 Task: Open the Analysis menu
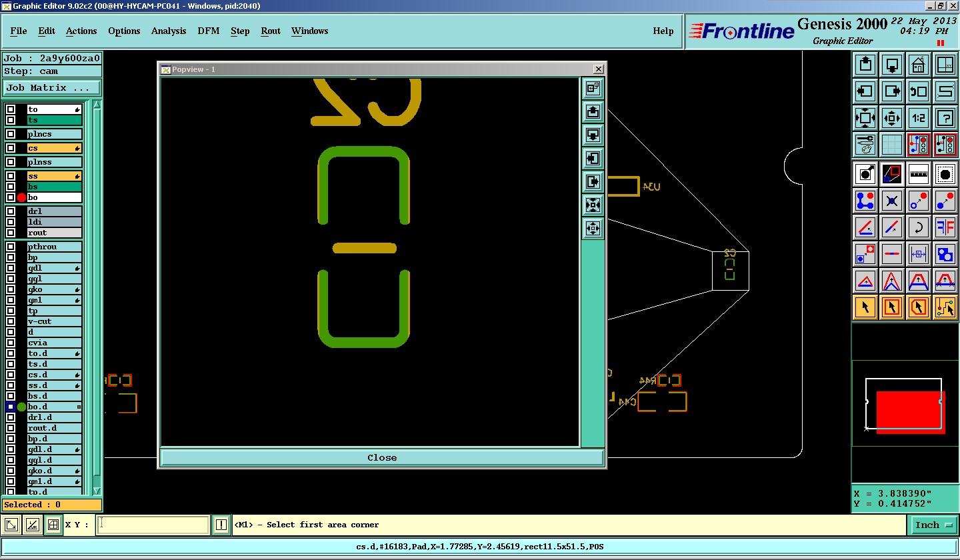[x=169, y=31]
